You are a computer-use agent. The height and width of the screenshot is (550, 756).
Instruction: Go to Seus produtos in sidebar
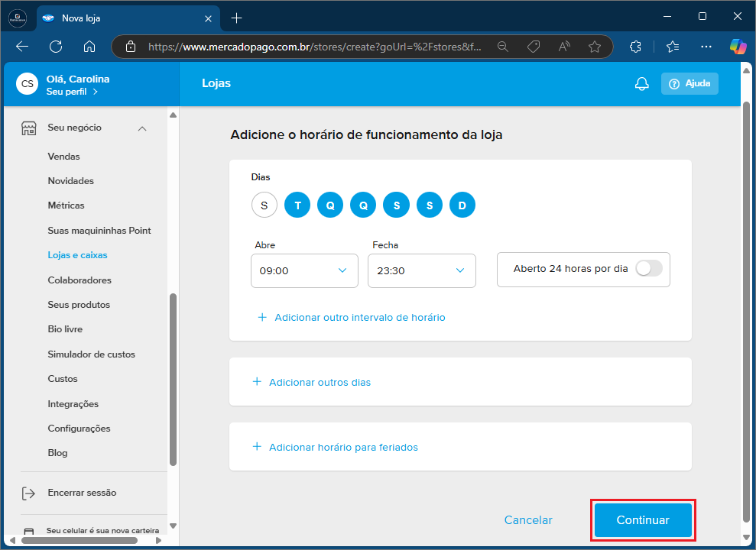click(x=79, y=305)
